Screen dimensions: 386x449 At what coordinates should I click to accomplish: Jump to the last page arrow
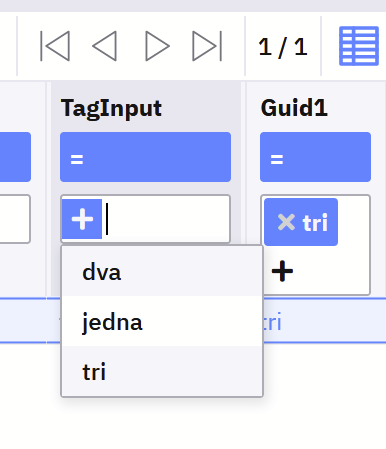click(207, 46)
